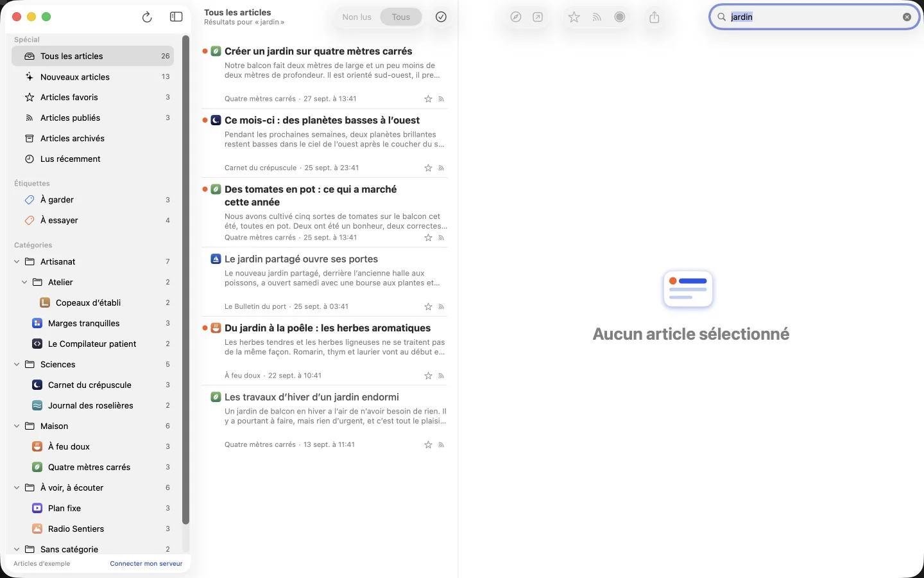This screenshot has height=578, width=924.
Task: Click the open external link arrow icon
Action: [x=538, y=17]
